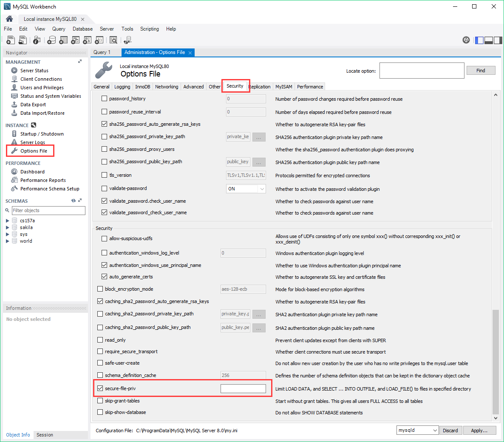Expand the sakila schema tree node
Viewport: 504px width, 442px height.
[8, 227]
